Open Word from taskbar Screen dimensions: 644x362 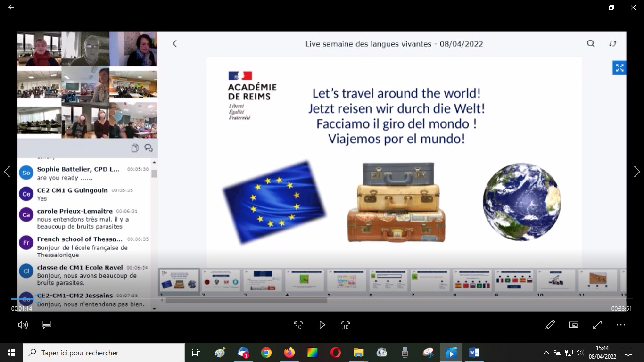tap(474, 353)
